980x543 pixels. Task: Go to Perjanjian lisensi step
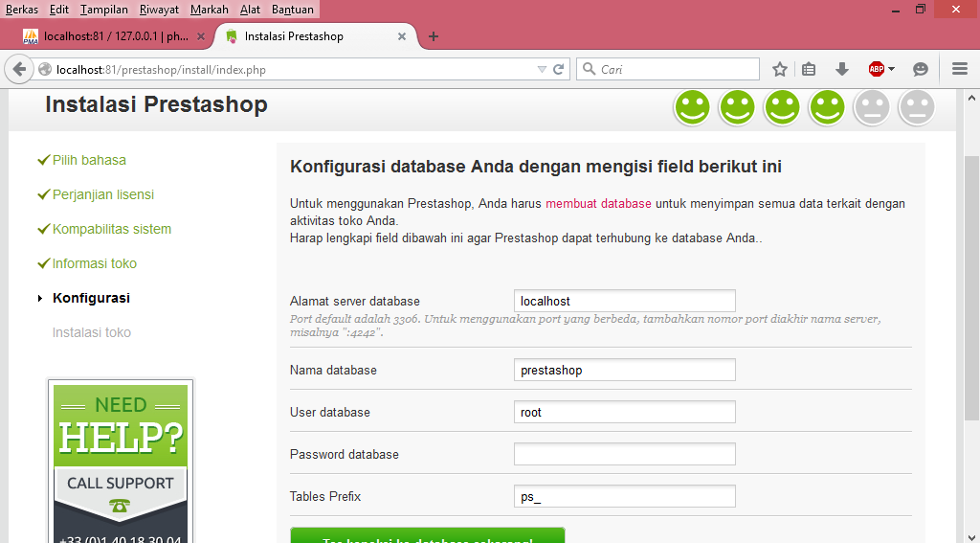click(103, 194)
